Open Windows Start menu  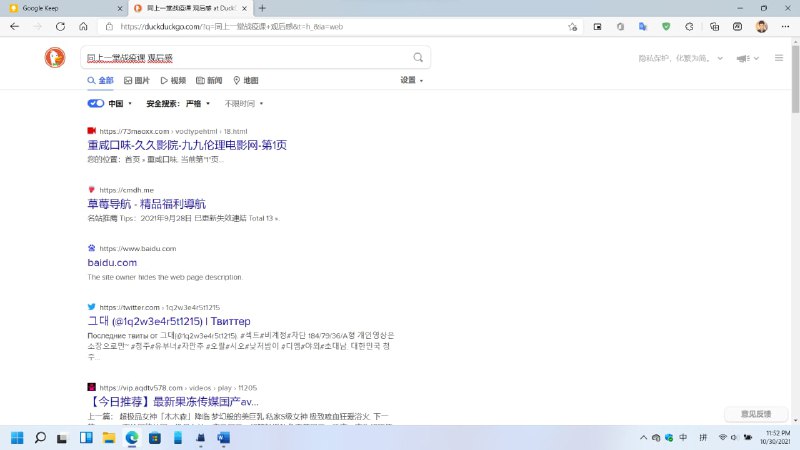pos(17,438)
